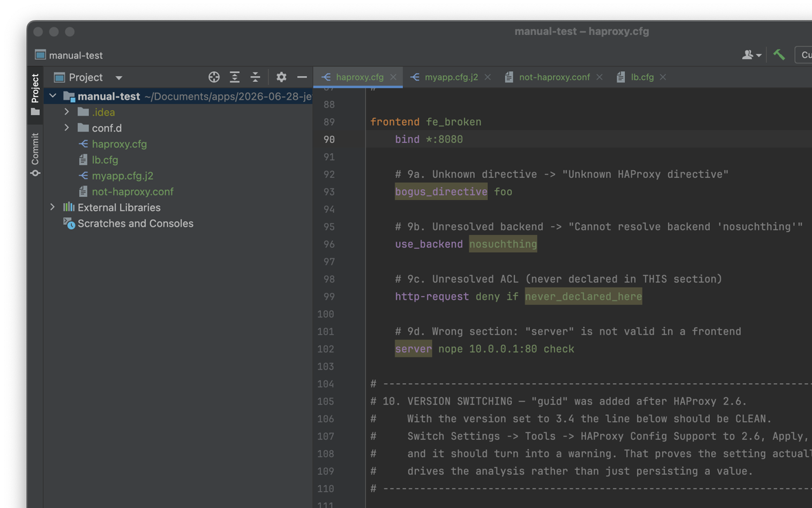Expand External Libraries node
812x508 pixels.
pyautogui.click(x=53, y=207)
